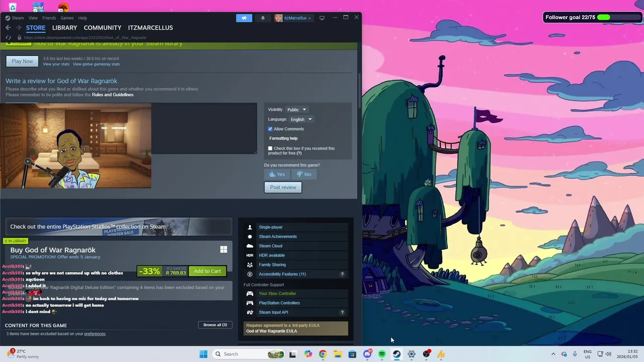Image resolution: width=644 pixels, height=362 pixels.
Task: Open the ITZMARCELLUS profile tab
Action: click(150, 28)
